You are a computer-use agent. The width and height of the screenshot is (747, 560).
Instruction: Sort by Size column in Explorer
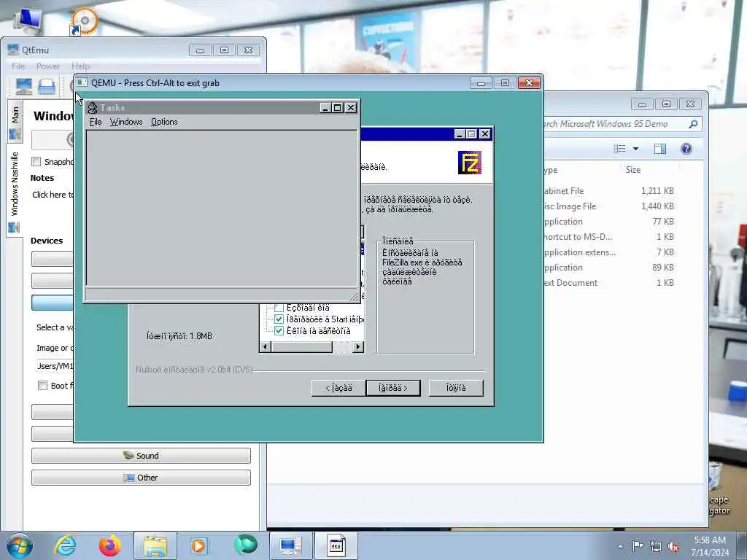pos(633,170)
